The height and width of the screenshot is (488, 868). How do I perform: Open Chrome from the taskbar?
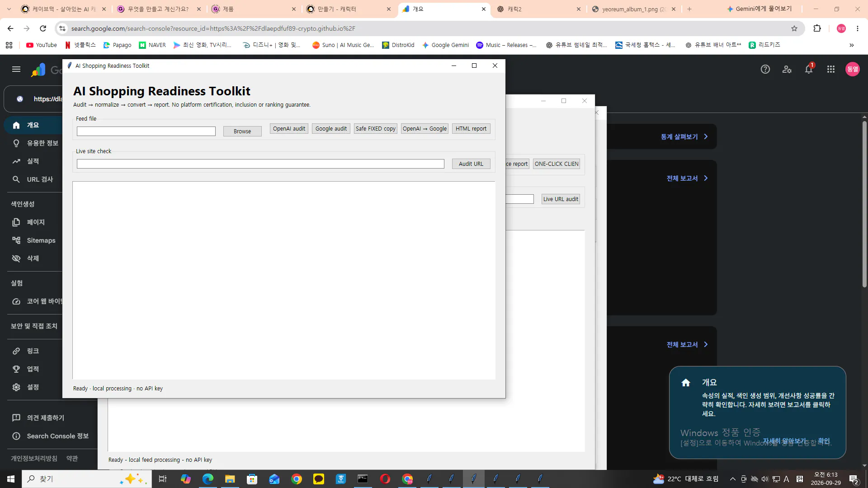pyautogui.click(x=297, y=479)
